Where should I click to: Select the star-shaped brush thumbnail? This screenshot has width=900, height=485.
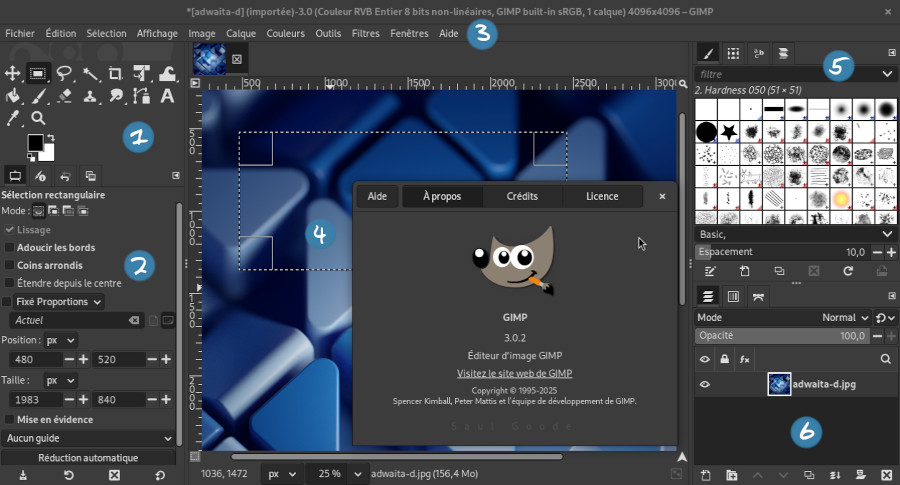[x=728, y=132]
